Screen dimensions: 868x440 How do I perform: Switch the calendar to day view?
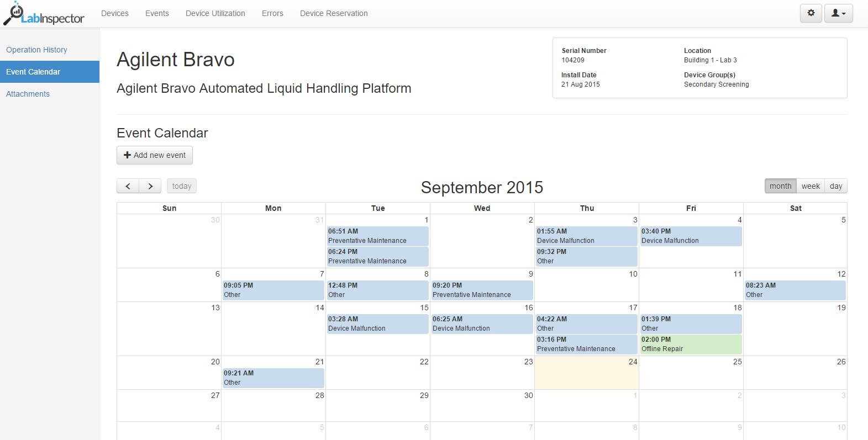click(x=835, y=186)
